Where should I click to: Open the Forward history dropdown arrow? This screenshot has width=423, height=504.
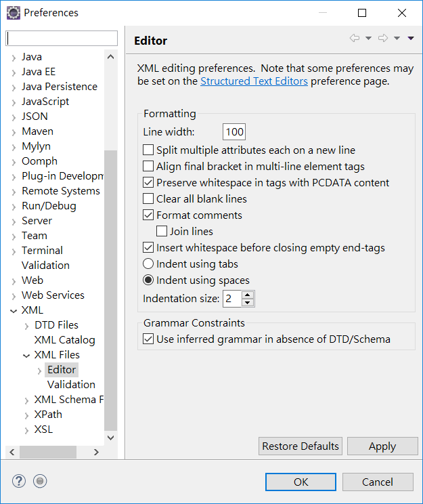pos(397,39)
